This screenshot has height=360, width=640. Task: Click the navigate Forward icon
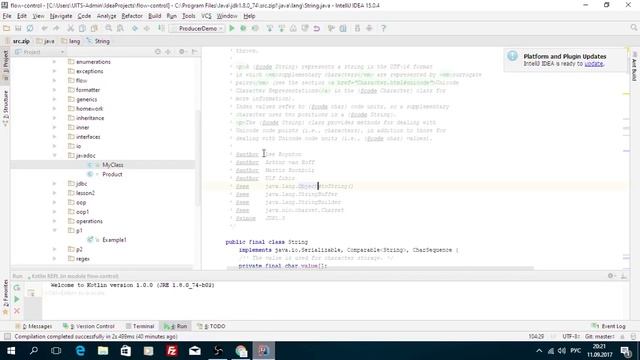147,28
